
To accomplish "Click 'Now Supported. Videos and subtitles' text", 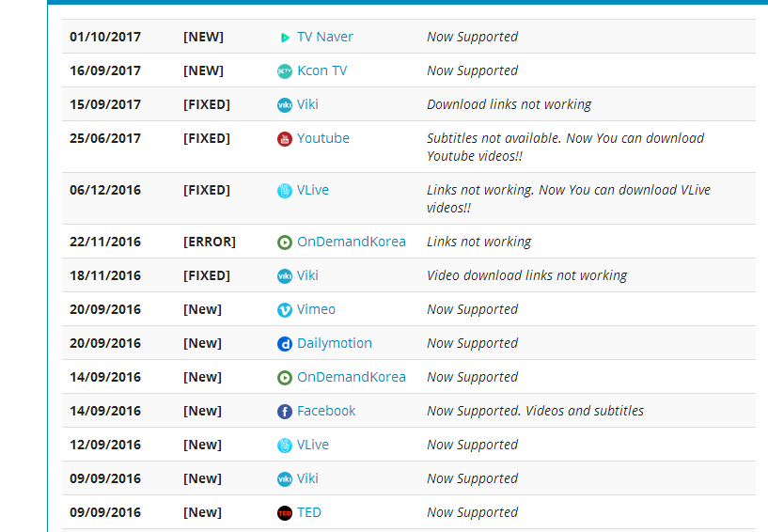I will coord(536,411).
